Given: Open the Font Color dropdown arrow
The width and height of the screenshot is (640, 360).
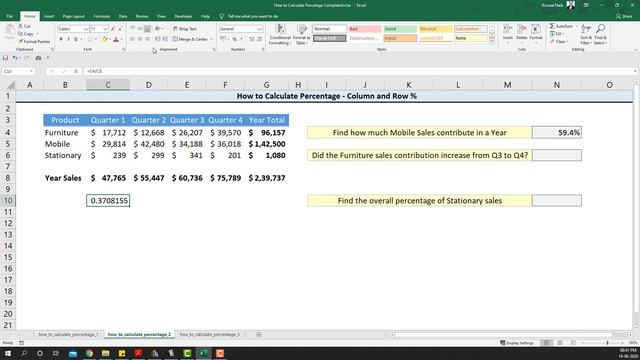Looking at the screenshot, I should pyautogui.click(x=121, y=39).
